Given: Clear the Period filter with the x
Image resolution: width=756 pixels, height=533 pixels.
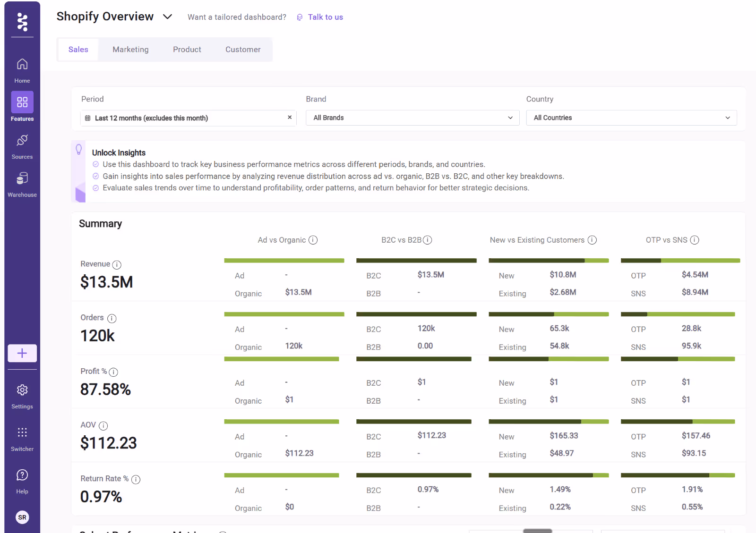Looking at the screenshot, I should 290,118.
